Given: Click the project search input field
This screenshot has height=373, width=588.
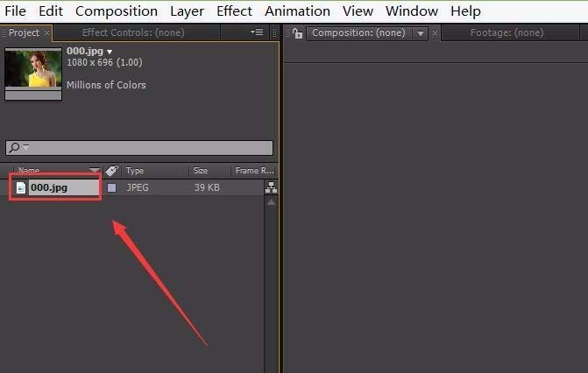Looking at the screenshot, I should (139, 148).
